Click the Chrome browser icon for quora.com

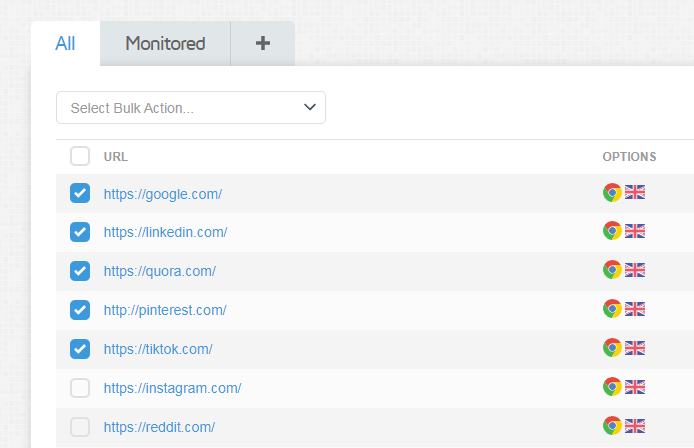pyautogui.click(x=612, y=270)
